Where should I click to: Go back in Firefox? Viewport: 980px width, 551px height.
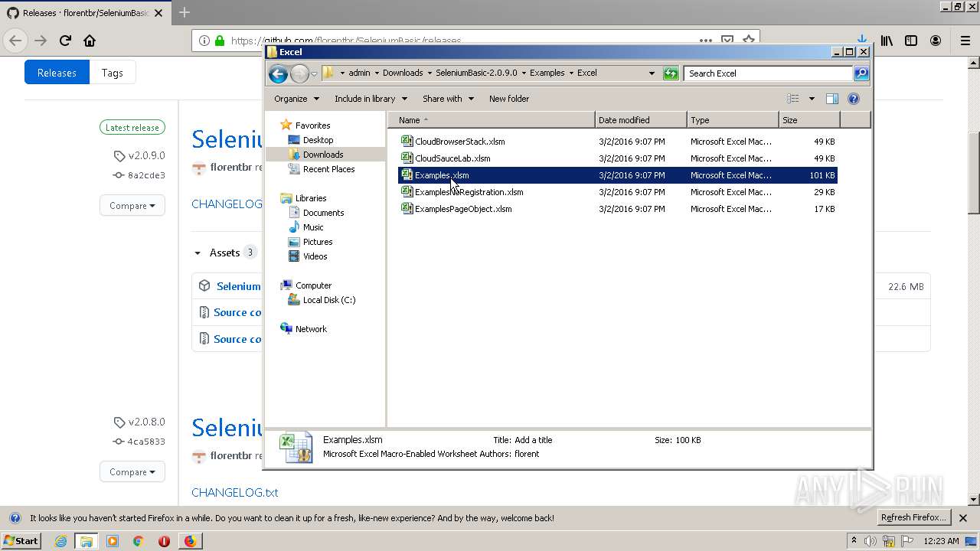click(x=15, y=41)
